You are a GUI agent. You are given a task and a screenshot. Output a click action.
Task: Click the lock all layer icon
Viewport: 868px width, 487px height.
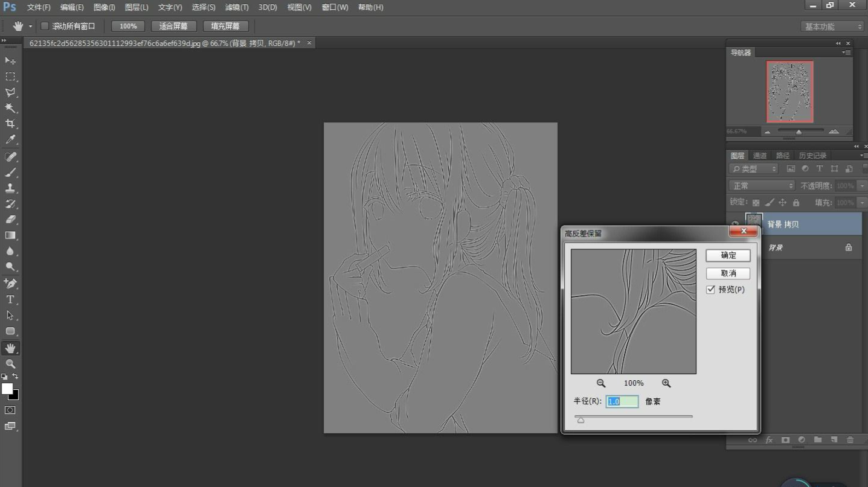tap(796, 203)
